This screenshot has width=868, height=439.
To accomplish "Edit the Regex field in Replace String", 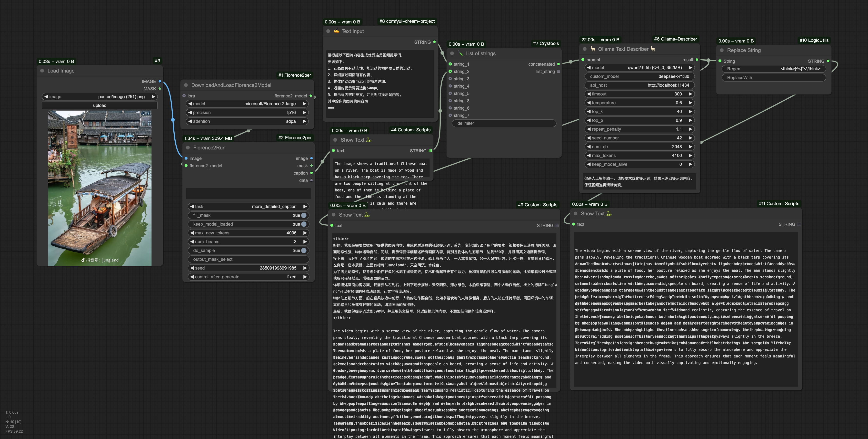I will point(774,69).
